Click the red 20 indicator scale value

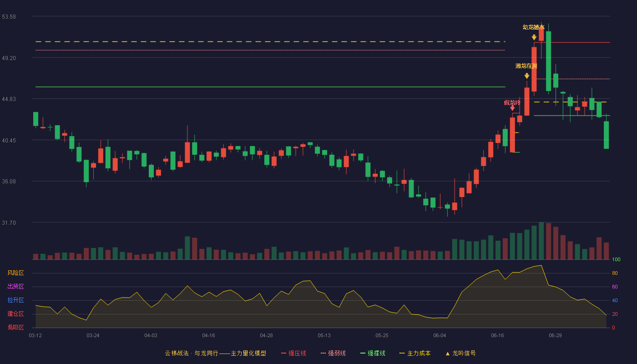pyautogui.click(x=615, y=314)
